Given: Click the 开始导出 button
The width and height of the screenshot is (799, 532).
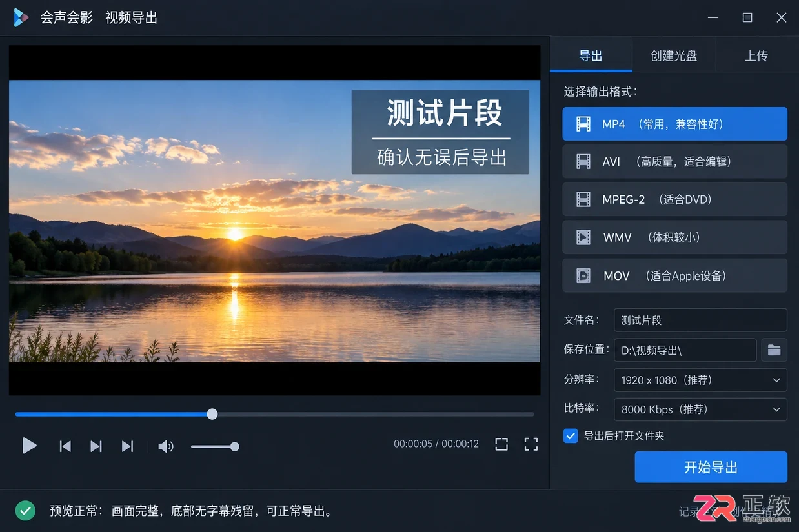Looking at the screenshot, I should [711, 467].
